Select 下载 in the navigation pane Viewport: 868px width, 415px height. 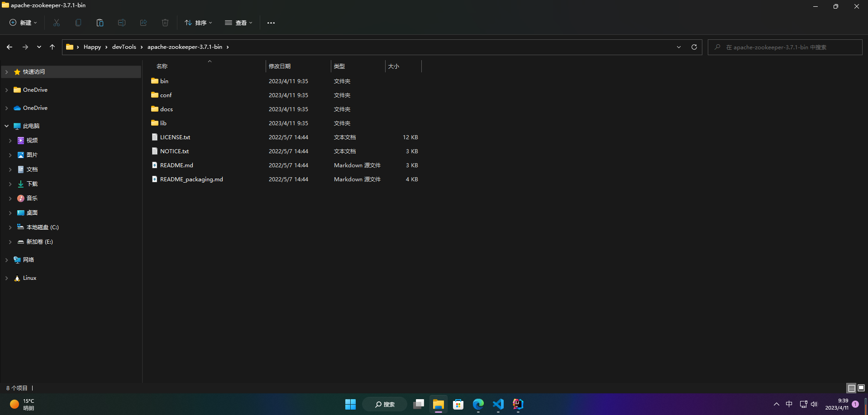(x=32, y=184)
